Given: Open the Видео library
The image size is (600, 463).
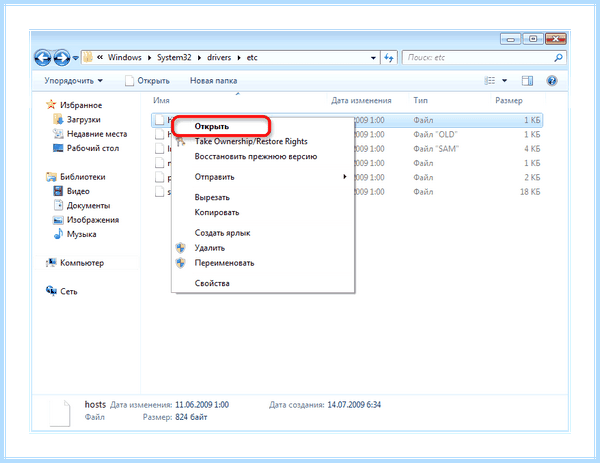Looking at the screenshot, I should tap(78, 191).
